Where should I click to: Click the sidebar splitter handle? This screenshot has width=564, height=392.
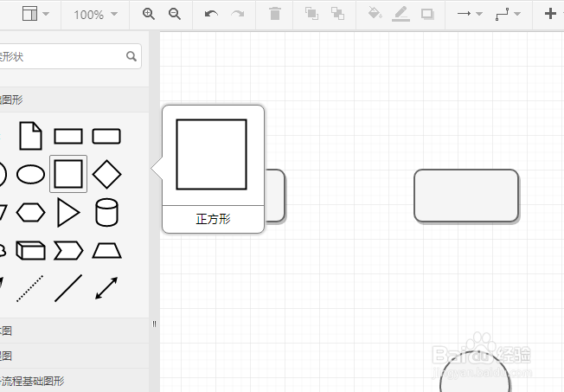coord(154,324)
